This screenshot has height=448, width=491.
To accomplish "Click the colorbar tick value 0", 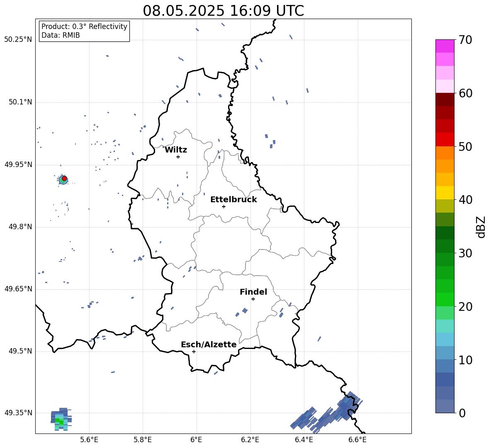I will (x=462, y=413).
